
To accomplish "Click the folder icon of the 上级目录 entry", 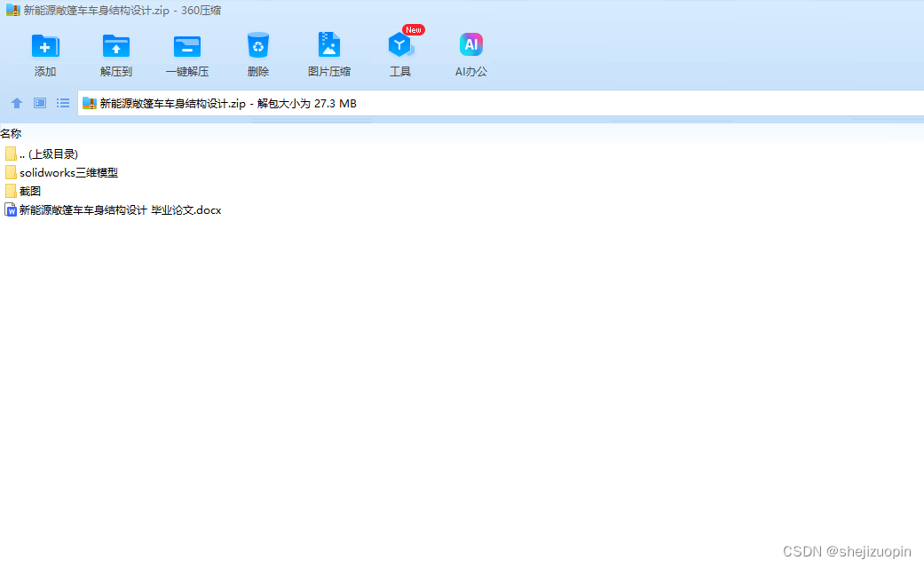I will tap(11, 154).
